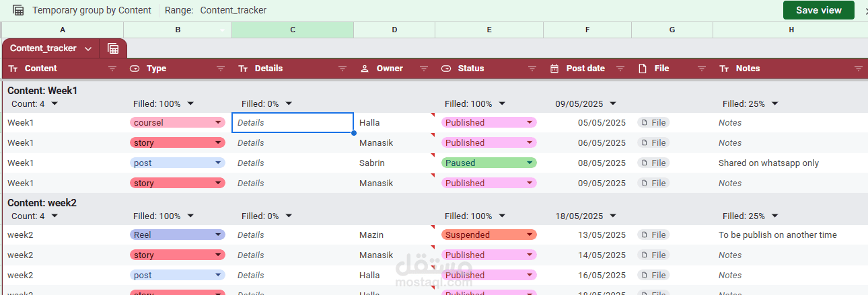Open Week1 Filled: 25% notes summary dropdown
Screen dimensions: 868x295
[x=774, y=103]
